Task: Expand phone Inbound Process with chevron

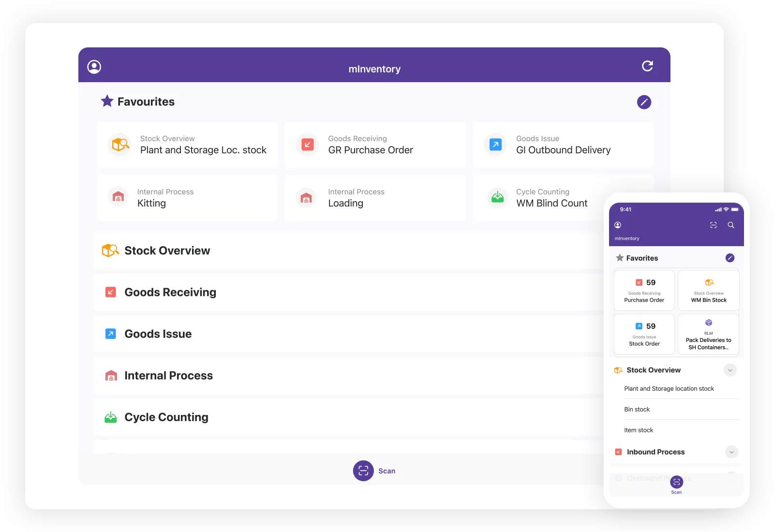Action: click(x=731, y=452)
